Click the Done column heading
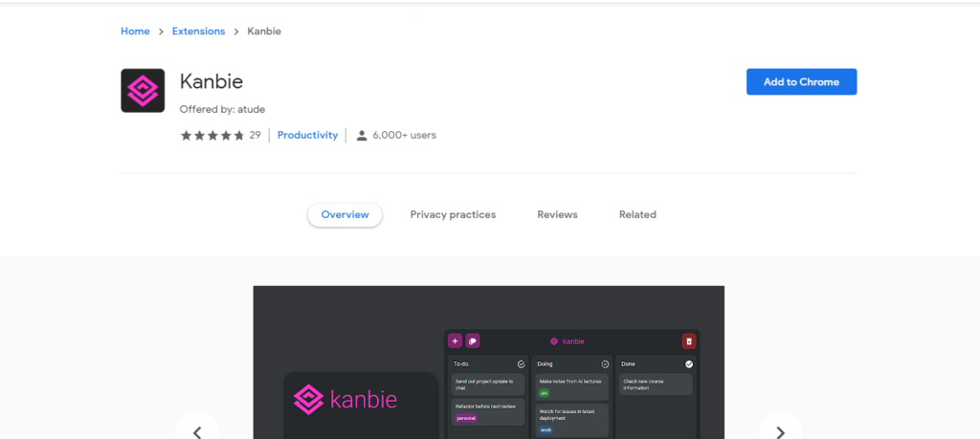 pos(628,364)
